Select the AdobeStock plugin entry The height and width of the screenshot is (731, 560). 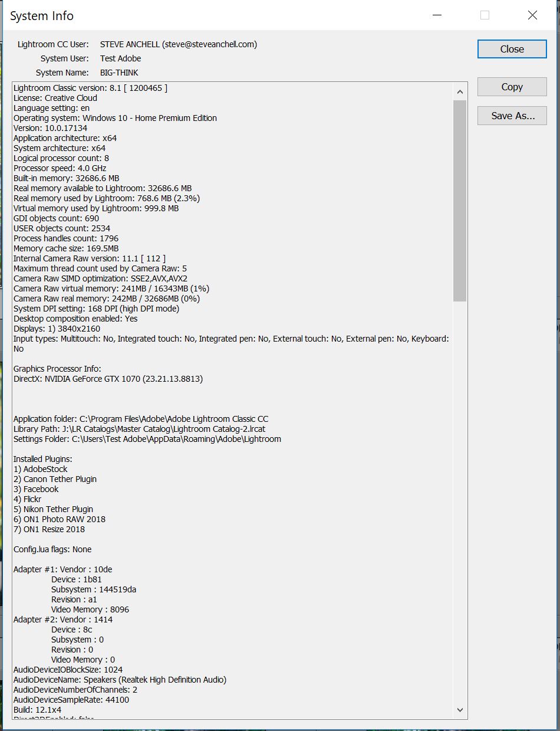click(41, 469)
